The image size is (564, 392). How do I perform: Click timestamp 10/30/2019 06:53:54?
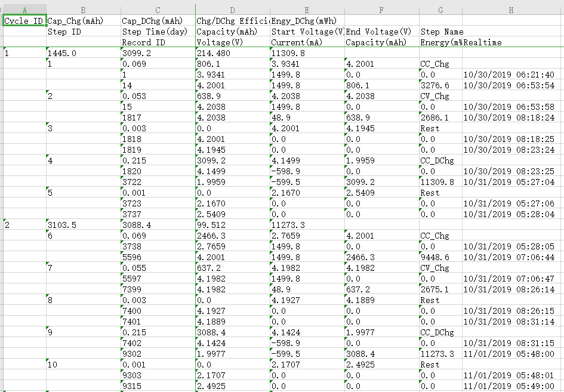(x=511, y=85)
